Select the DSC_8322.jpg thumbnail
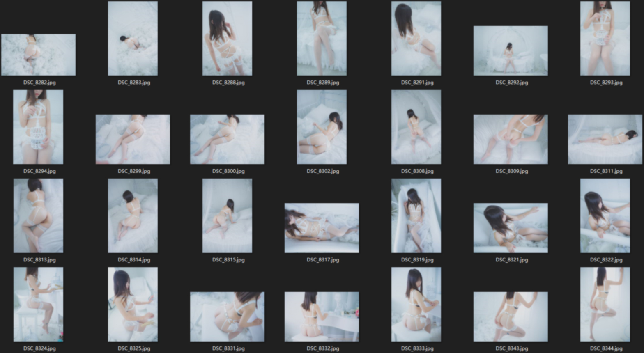Image resolution: width=644 pixels, height=353 pixels. [x=605, y=215]
